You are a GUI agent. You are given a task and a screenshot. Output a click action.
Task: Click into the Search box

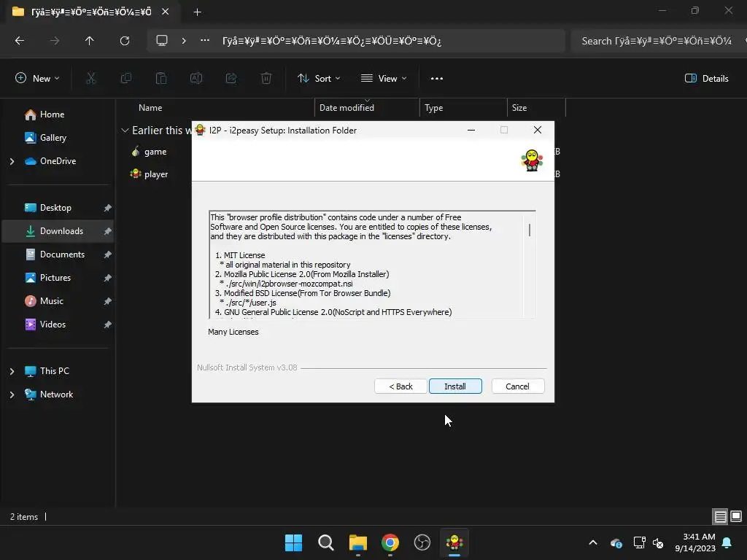(x=659, y=41)
